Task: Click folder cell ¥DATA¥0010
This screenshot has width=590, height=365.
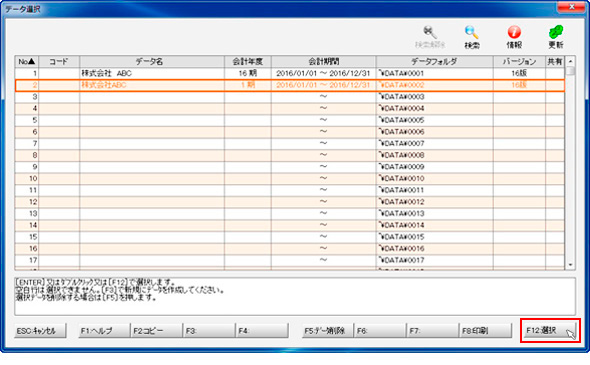Action: click(x=435, y=179)
